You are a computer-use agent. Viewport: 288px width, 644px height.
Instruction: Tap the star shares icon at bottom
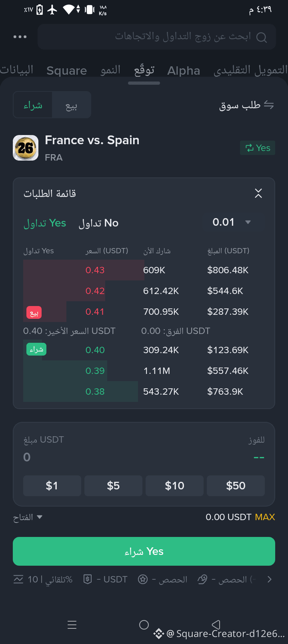(143, 579)
